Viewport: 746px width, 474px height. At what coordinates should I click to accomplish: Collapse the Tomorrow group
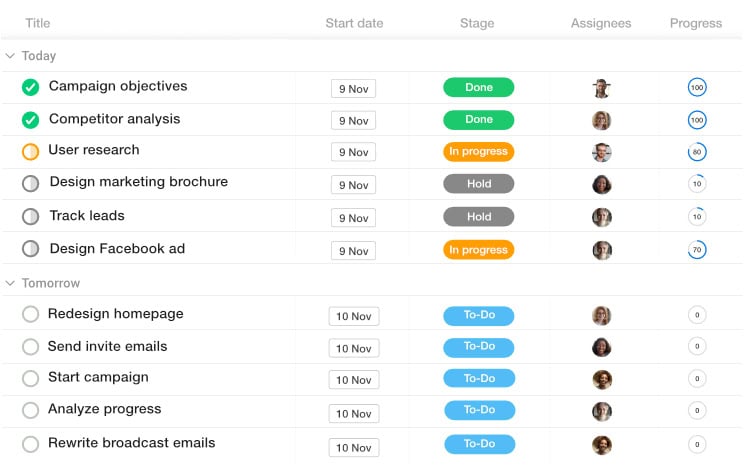[x=11, y=284]
